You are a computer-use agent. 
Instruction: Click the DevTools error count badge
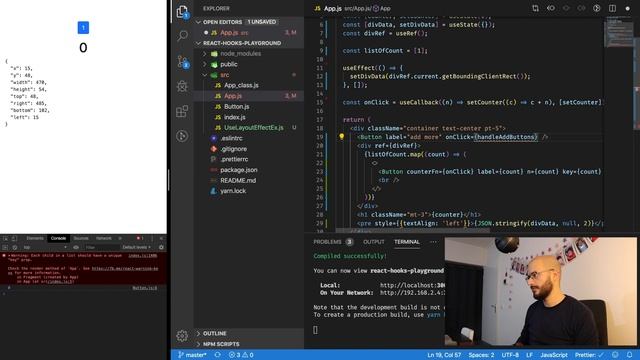tap(140, 238)
